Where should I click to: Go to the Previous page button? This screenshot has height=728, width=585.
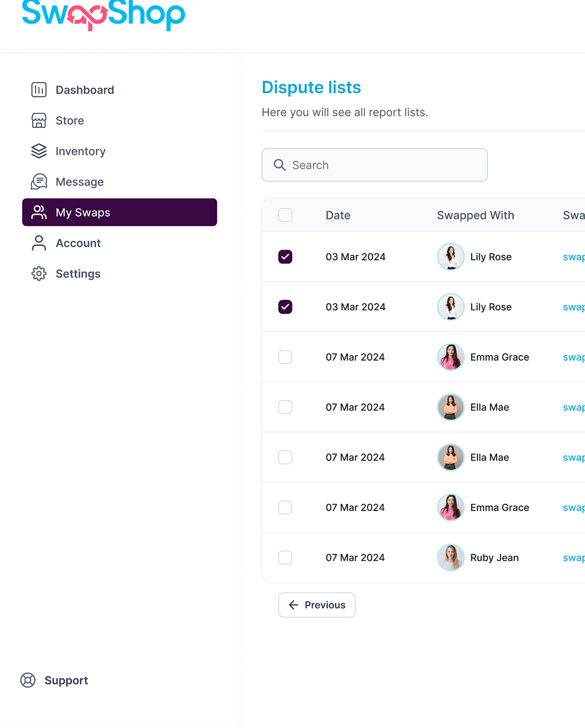[317, 605]
